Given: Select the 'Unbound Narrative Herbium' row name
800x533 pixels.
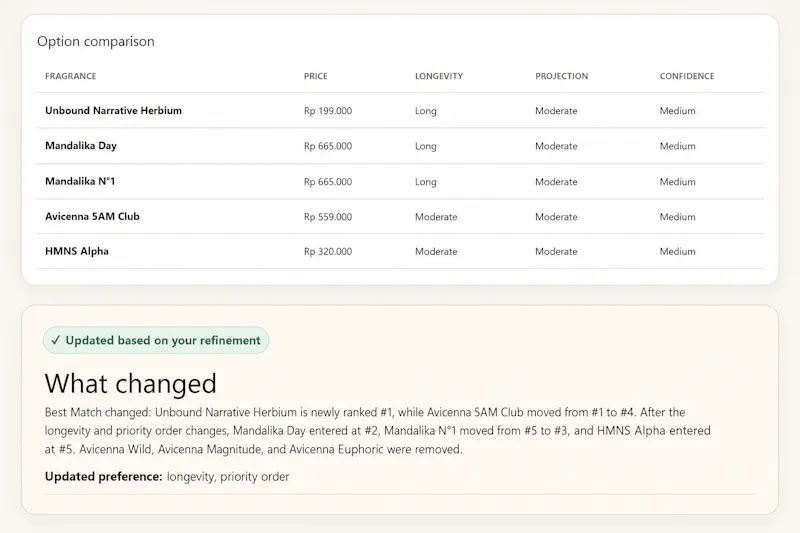Looking at the screenshot, I should click(x=113, y=111).
